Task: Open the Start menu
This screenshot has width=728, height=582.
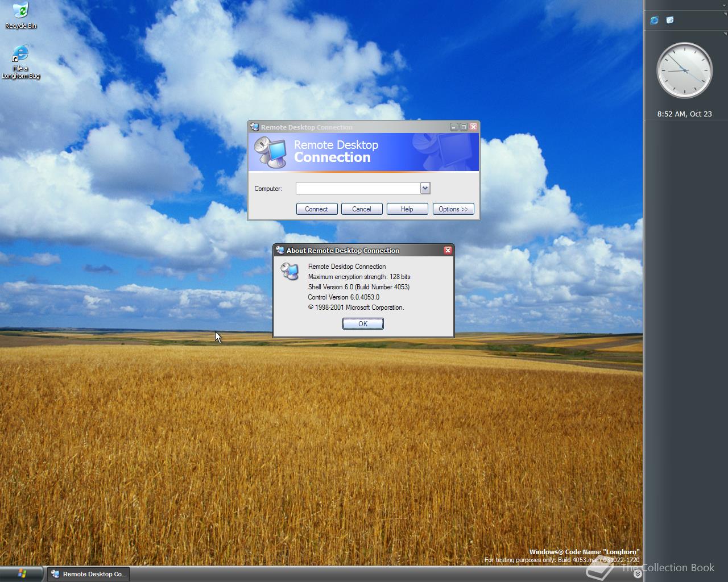Action: click(22, 573)
